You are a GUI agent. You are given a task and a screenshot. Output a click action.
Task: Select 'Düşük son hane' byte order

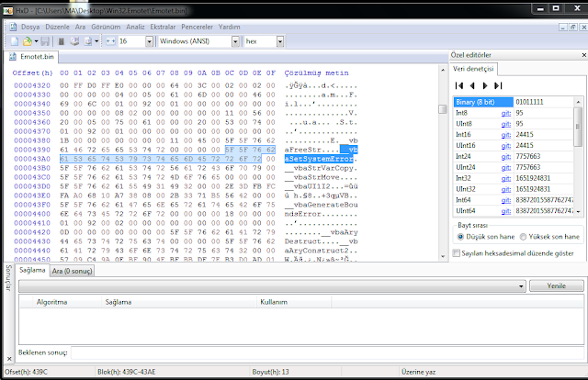point(460,237)
